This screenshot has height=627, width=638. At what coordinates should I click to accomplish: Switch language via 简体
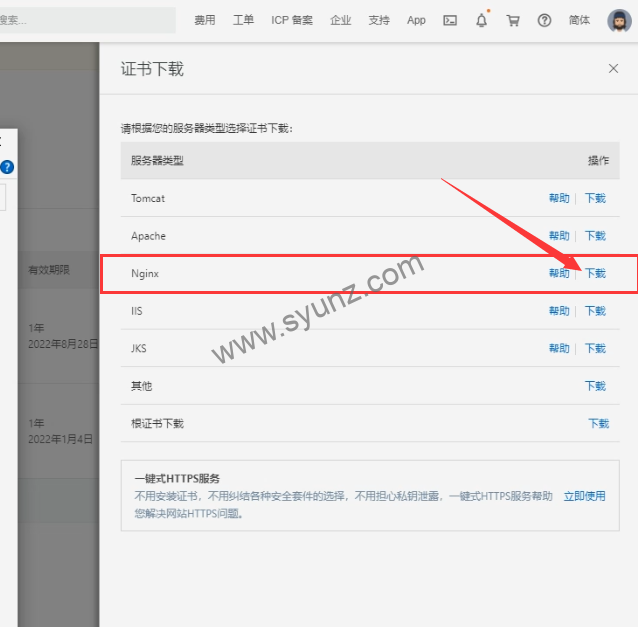click(579, 20)
